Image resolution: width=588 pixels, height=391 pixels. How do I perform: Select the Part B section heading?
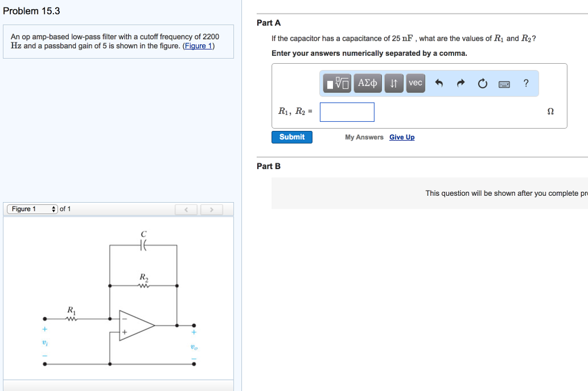269,166
